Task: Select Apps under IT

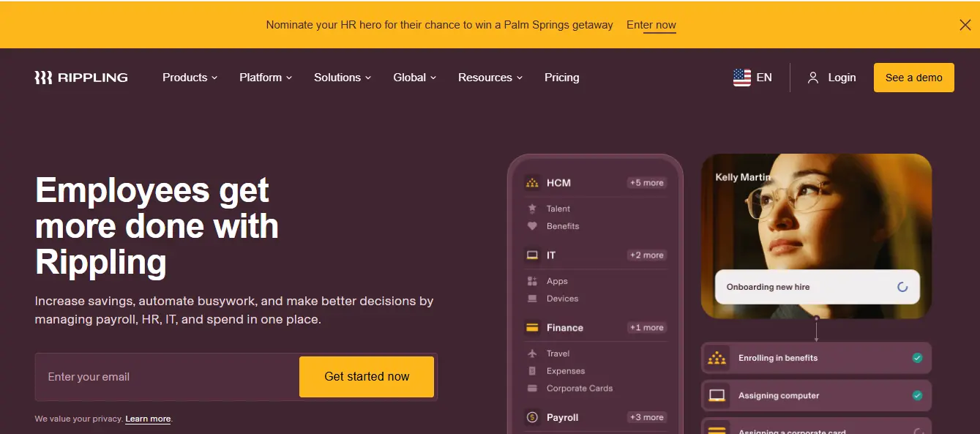Action: [557, 281]
